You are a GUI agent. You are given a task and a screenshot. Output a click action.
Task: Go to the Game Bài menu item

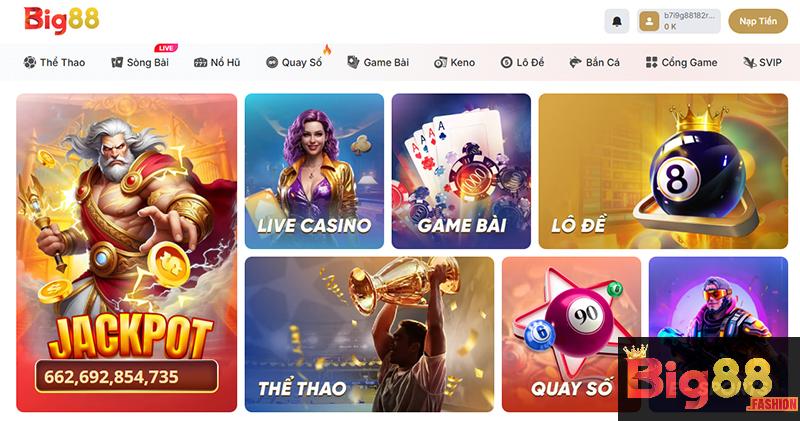(378, 62)
